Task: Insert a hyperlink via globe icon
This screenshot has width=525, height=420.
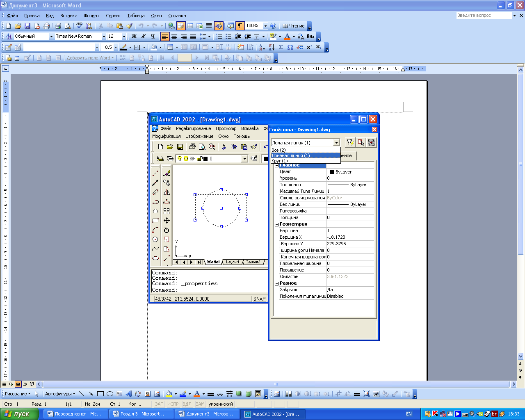Action: (x=171, y=26)
